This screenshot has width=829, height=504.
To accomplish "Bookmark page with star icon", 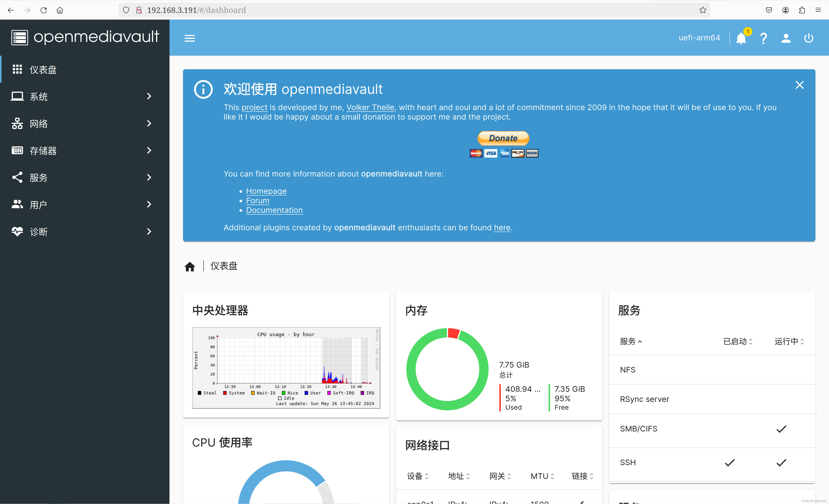I will [x=702, y=10].
